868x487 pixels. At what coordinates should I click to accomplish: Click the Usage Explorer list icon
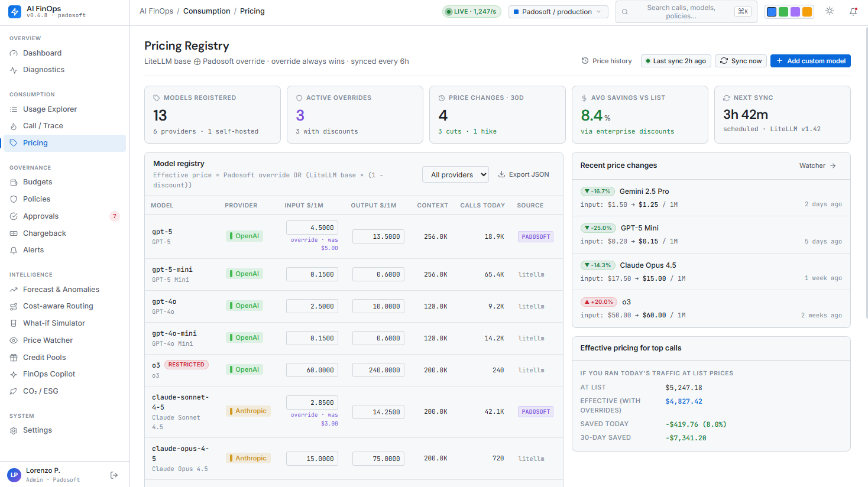coord(14,109)
